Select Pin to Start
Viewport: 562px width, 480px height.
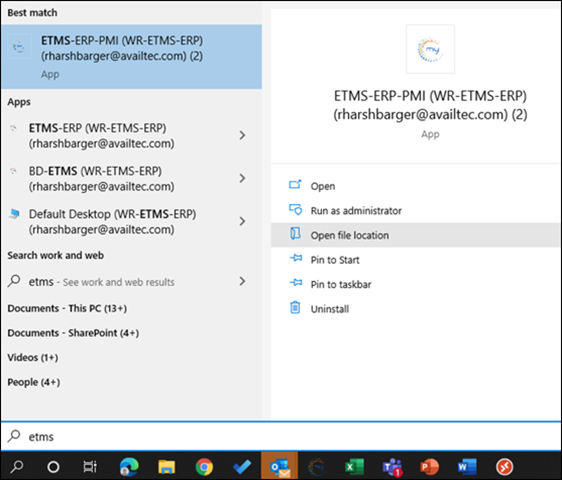pos(335,260)
